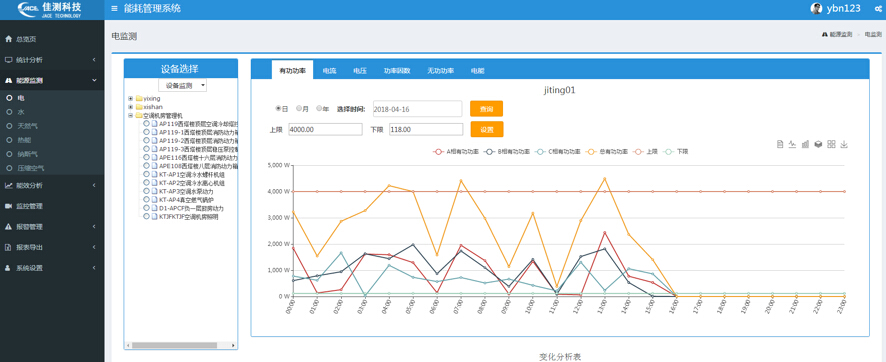886x362 pixels.
Task: Click the JACE Technology logo
Action: tap(50, 9)
